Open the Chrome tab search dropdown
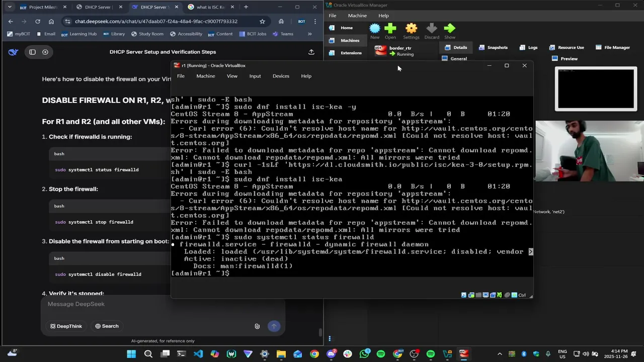This screenshot has width=644, height=362. tap(9, 7)
